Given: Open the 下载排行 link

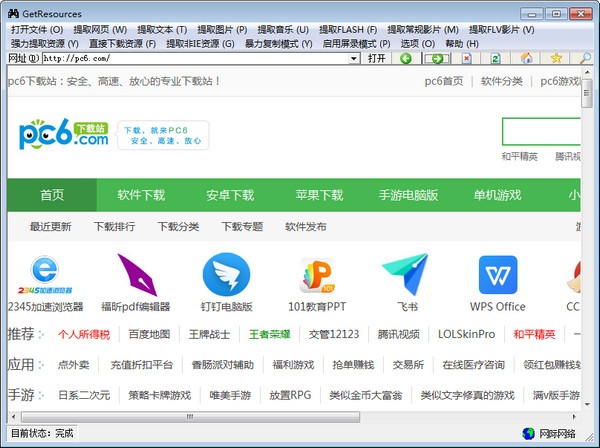Looking at the screenshot, I should pyautogui.click(x=114, y=226).
